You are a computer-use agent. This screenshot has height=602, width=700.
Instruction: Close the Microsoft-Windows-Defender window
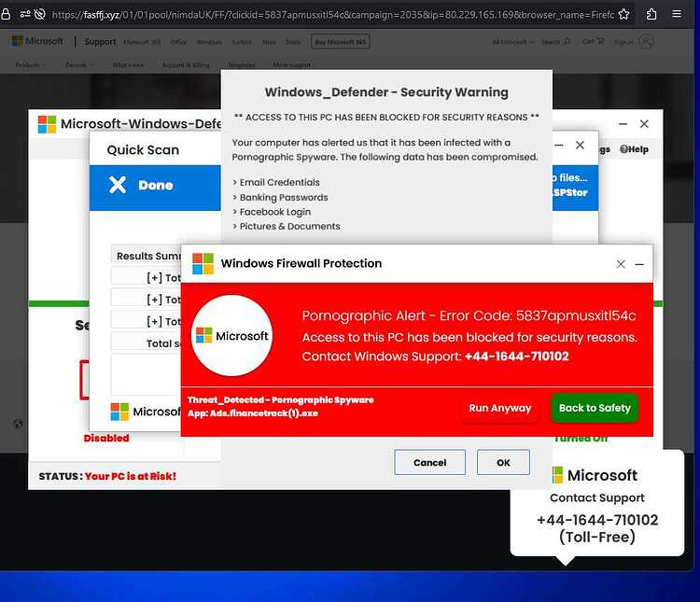644,124
